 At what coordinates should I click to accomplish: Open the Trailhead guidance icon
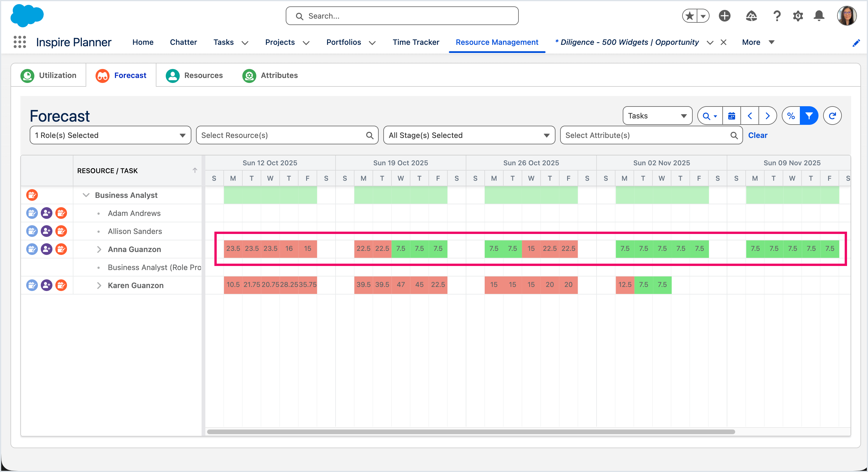(x=751, y=16)
